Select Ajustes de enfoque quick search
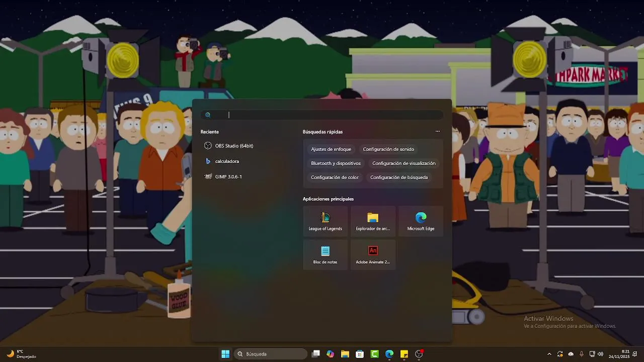The image size is (644, 362). tap(331, 149)
